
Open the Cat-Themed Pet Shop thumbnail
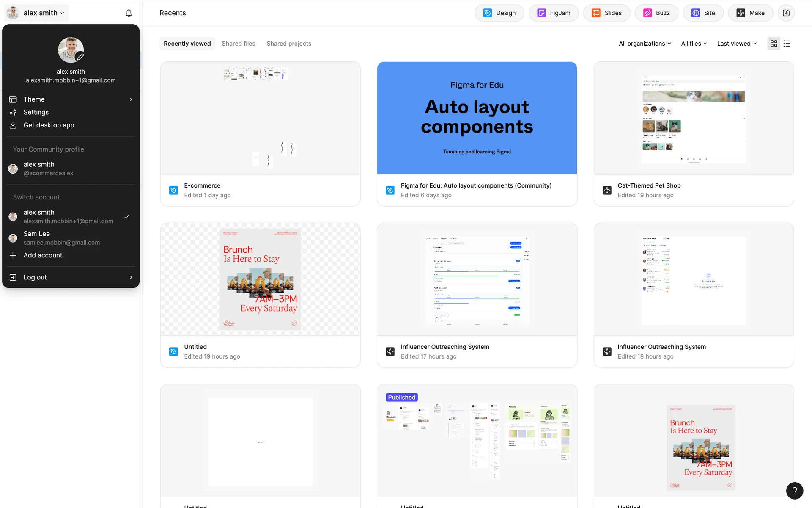(x=694, y=119)
